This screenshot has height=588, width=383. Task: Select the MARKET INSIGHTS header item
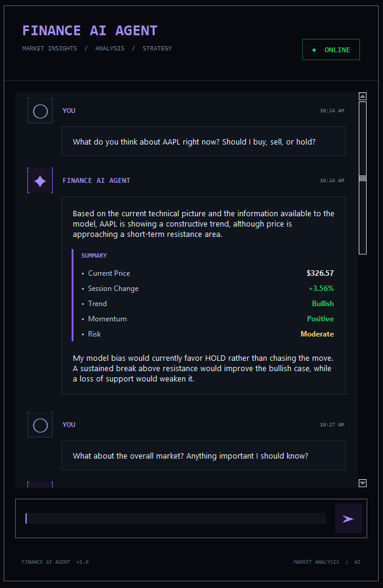pos(49,49)
